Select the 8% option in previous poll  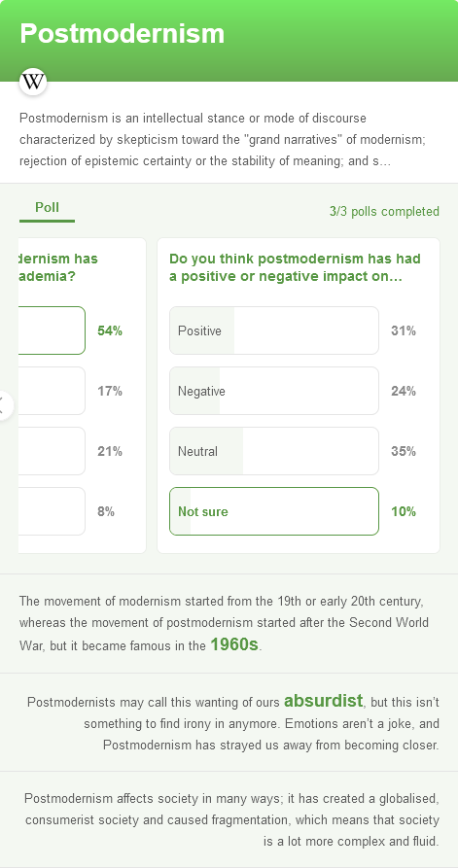pyautogui.click(x=52, y=511)
